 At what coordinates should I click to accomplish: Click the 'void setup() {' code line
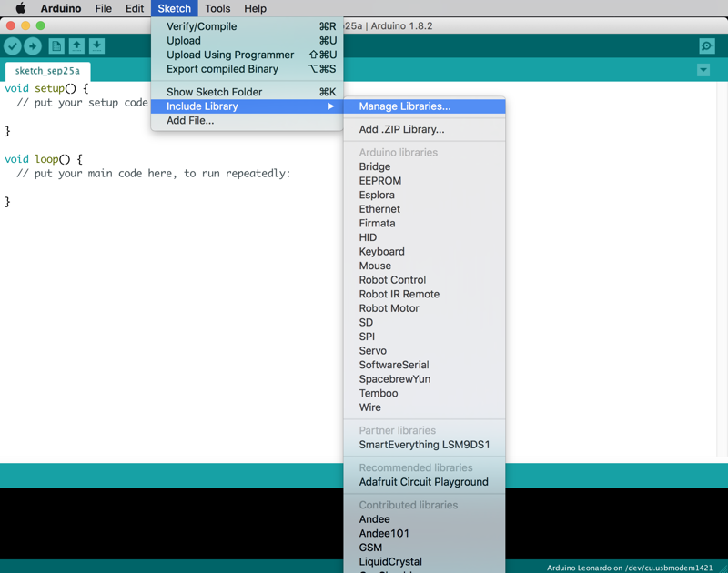[x=46, y=88]
